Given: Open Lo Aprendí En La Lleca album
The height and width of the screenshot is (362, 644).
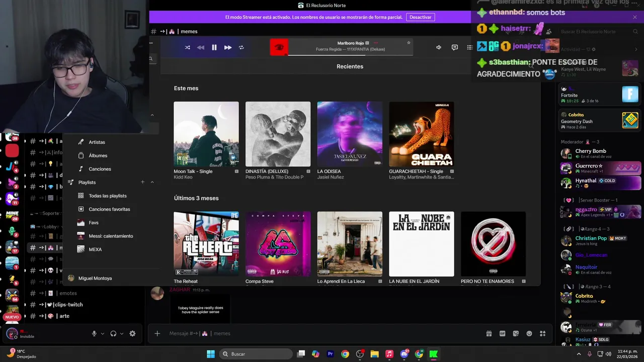Looking at the screenshot, I should pyautogui.click(x=350, y=244).
